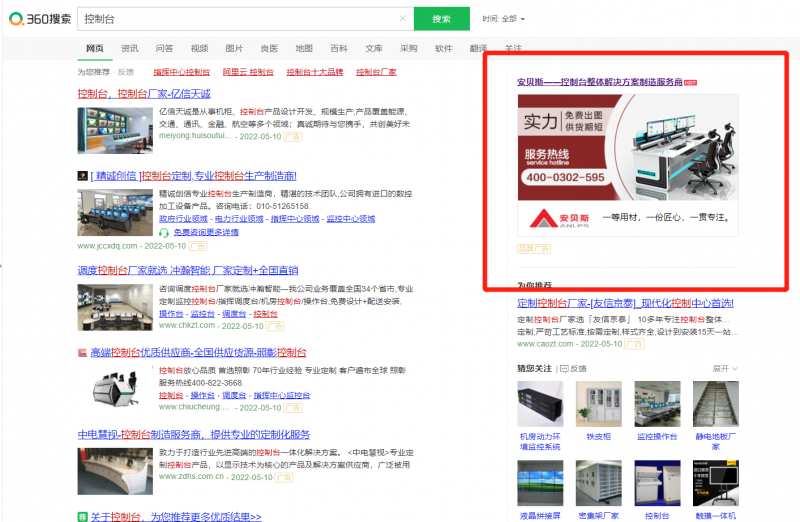This screenshot has height=522, width=800.
Task: Click the 控制台厂家 suggestion link
Action: [x=376, y=72]
